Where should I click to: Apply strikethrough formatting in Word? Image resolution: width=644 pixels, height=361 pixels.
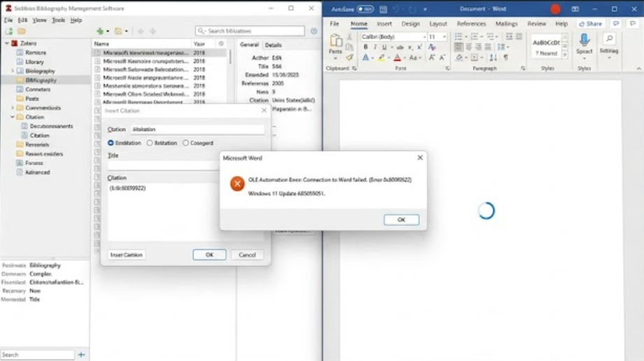[400, 48]
